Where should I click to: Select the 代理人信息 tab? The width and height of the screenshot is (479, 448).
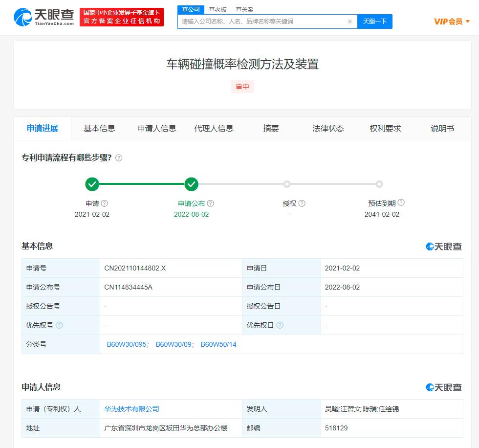(214, 128)
